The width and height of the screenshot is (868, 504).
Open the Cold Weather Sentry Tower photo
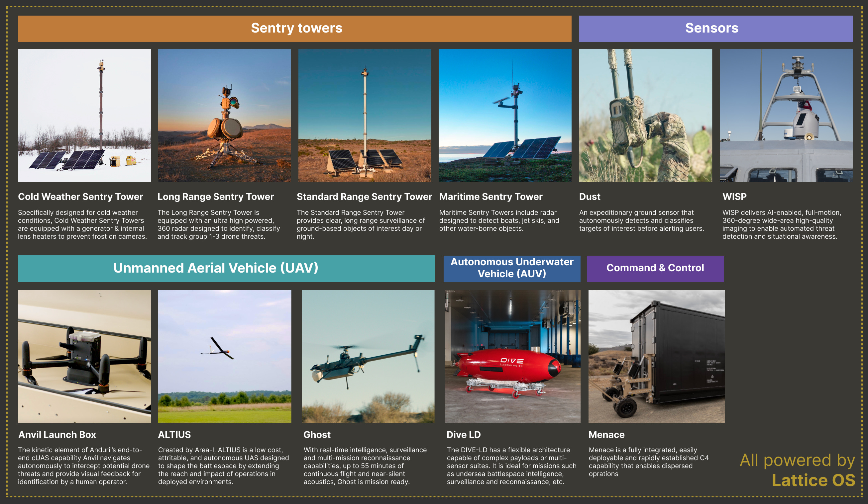pyautogui.click(x=84, y=115)
